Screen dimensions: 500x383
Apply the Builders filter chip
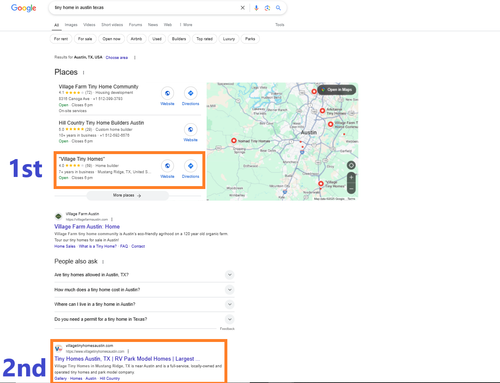[179, 39]
